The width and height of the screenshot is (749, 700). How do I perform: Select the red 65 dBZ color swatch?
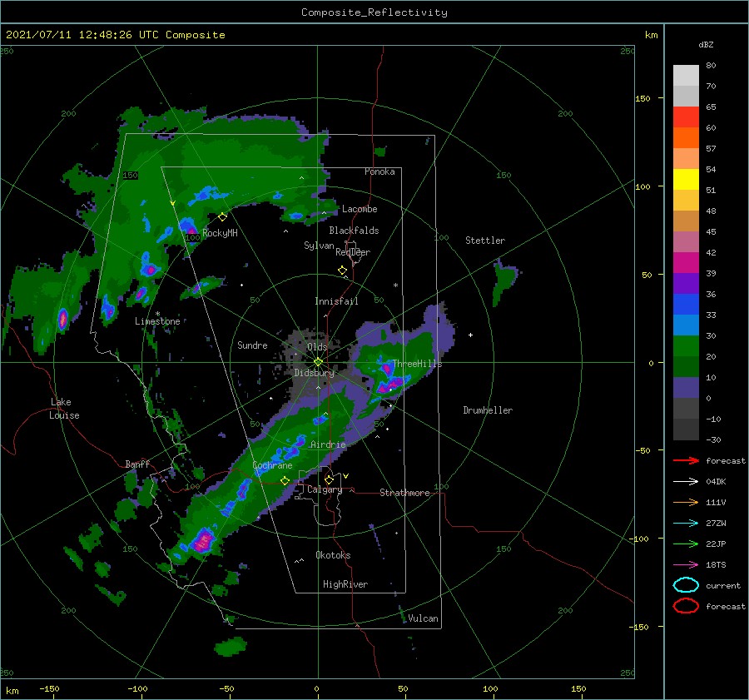click(686, 117)
